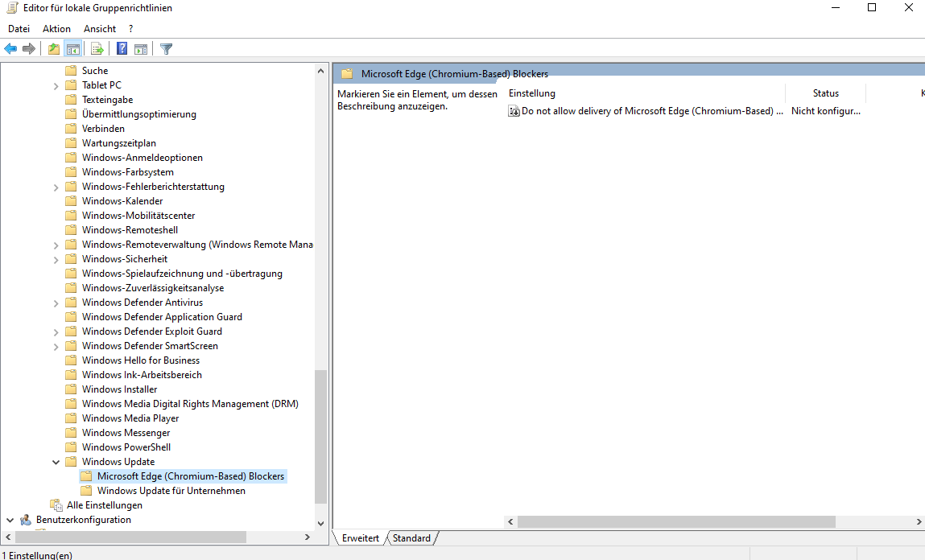Image resolution: width=925 pixels, height=560 pixels.
Task: Open the Datei menu
Action: 19,29
